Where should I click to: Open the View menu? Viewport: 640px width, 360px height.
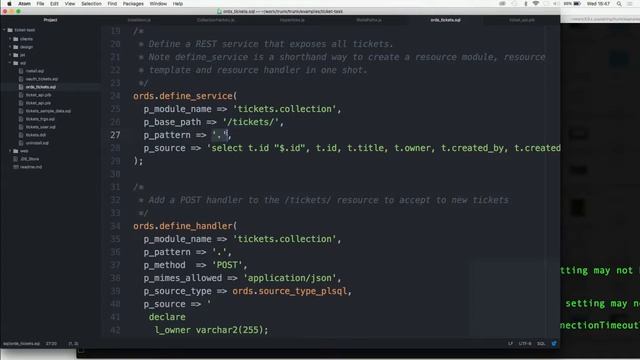point(70,4)
